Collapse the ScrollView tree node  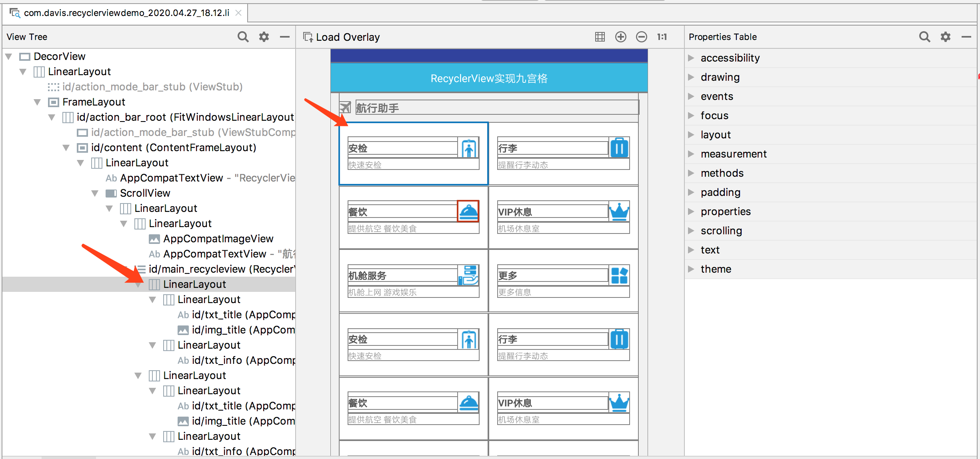(95, 194)
